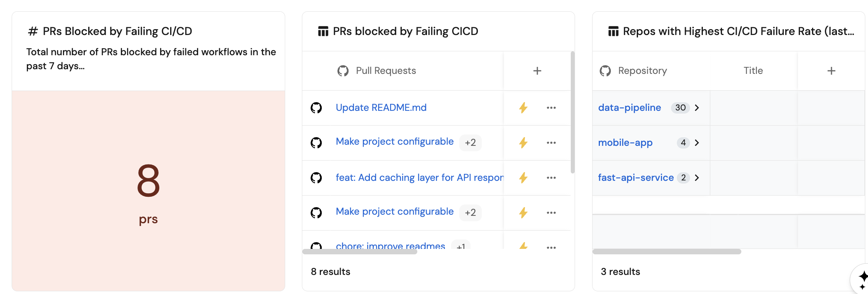Image resolution: width=868 pixels, height=294 pixels.
Task: Click the Title column header
Action: point(753,71)
